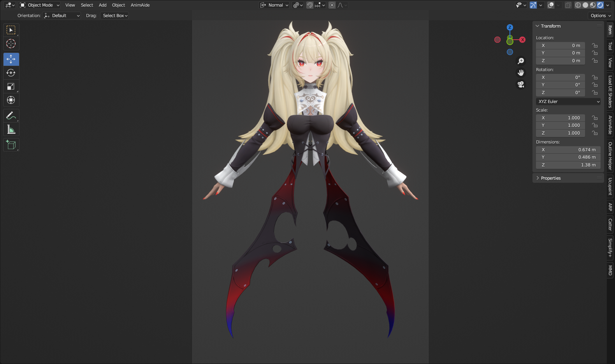
Task: Open the Orientation Default dropdown
Action: (x=62, y=16)
